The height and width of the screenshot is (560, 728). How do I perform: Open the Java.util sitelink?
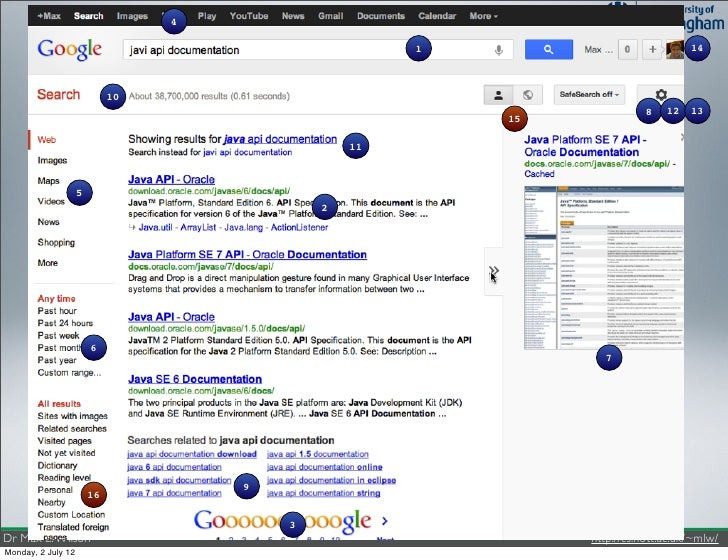point(155,228)
